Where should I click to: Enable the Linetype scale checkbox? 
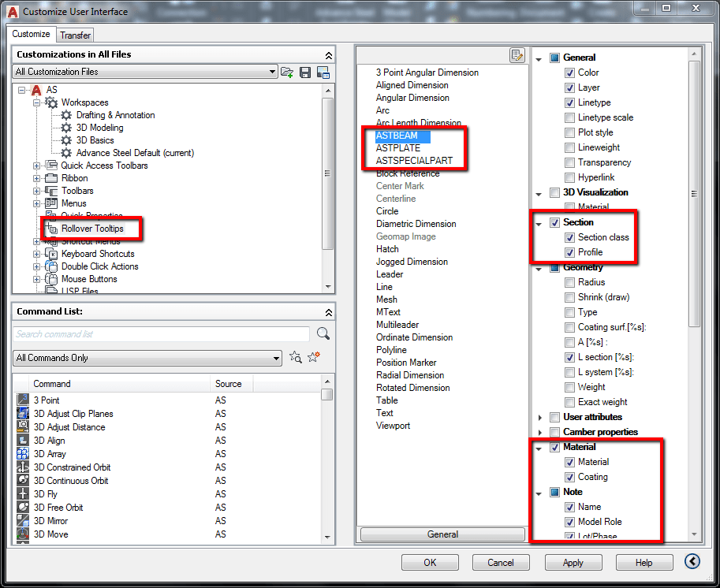pos(570,117)
